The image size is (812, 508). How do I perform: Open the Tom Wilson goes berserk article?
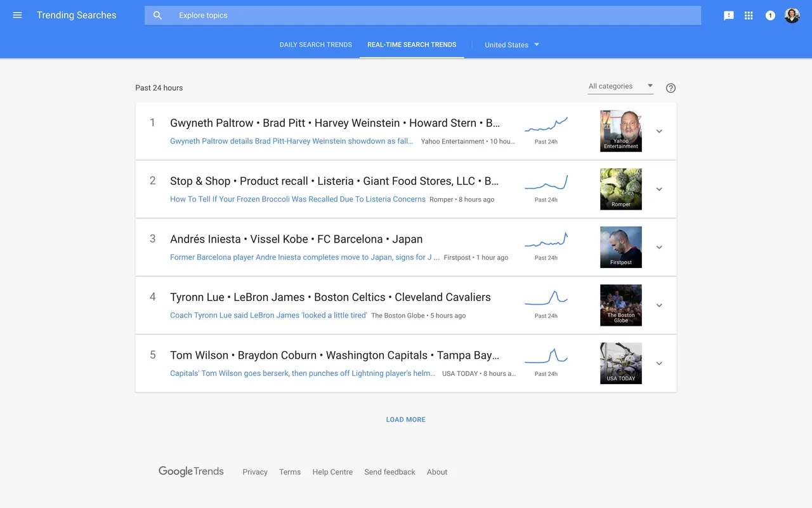point(303,373)
